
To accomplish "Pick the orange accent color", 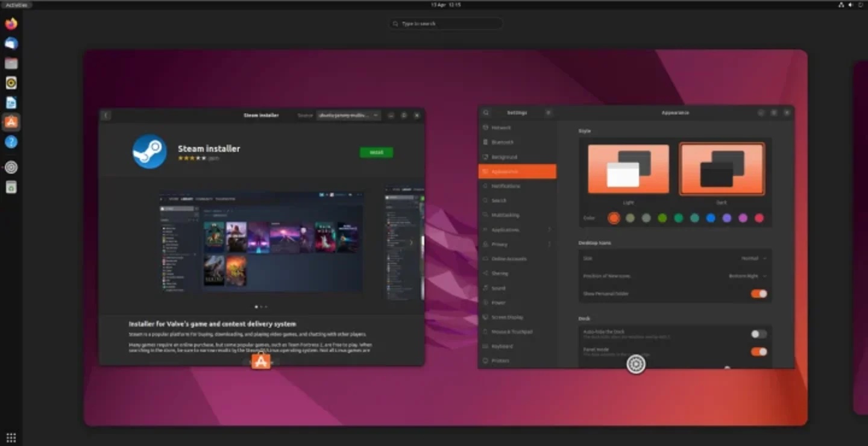I will pos(614,218).
